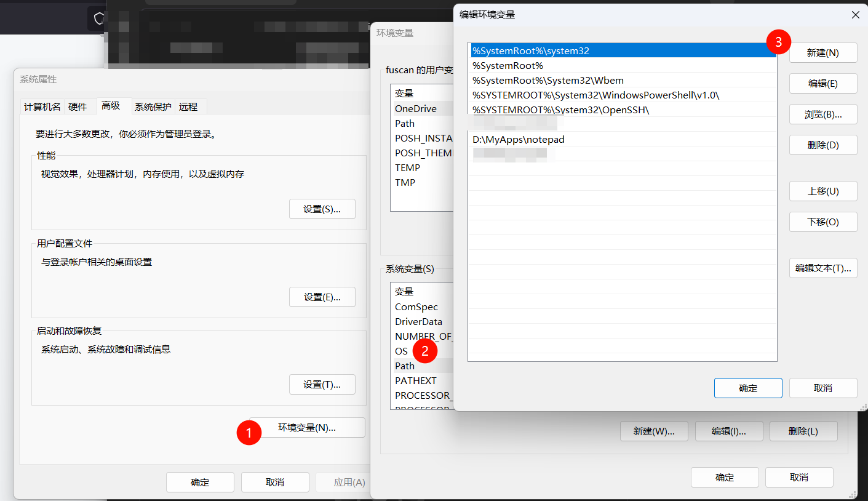Open 编辑文本(T)... text editing mode

coord(822,268)
